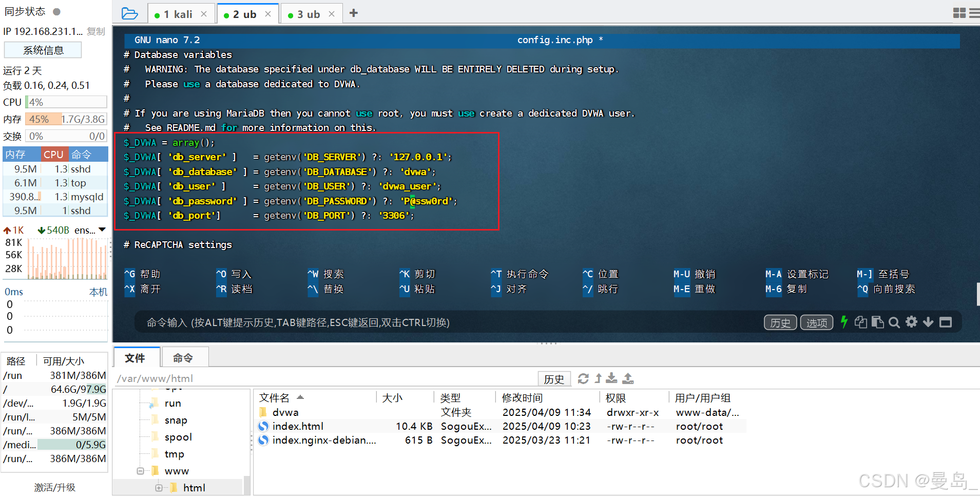Sort processes by 内存 column
This screenshot has width=980, height=497.
[22, 155]
